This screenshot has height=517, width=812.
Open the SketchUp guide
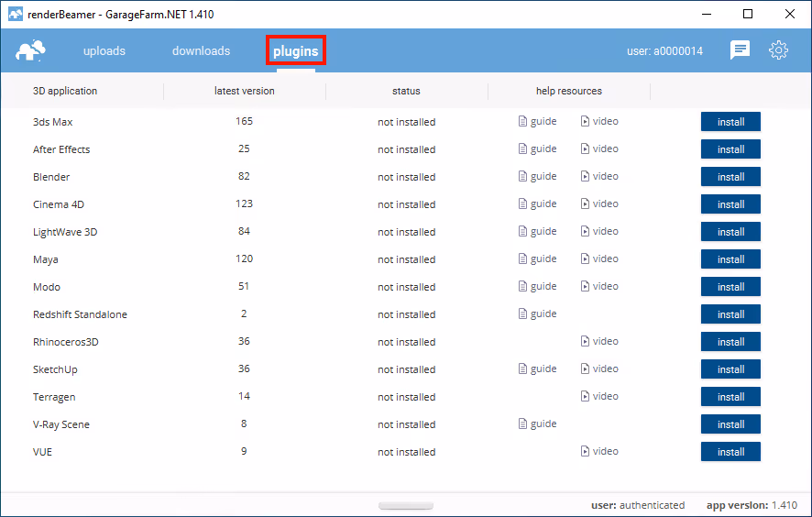click(538, 368)
